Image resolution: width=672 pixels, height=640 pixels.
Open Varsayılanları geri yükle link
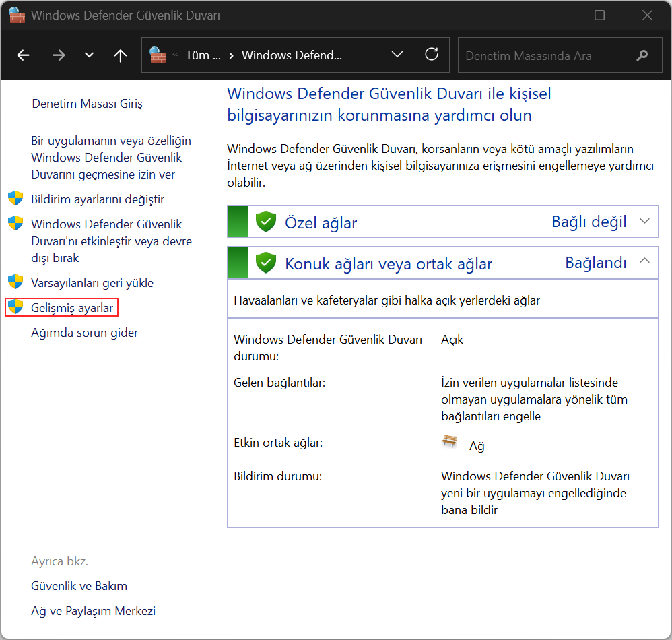[92, 283]
